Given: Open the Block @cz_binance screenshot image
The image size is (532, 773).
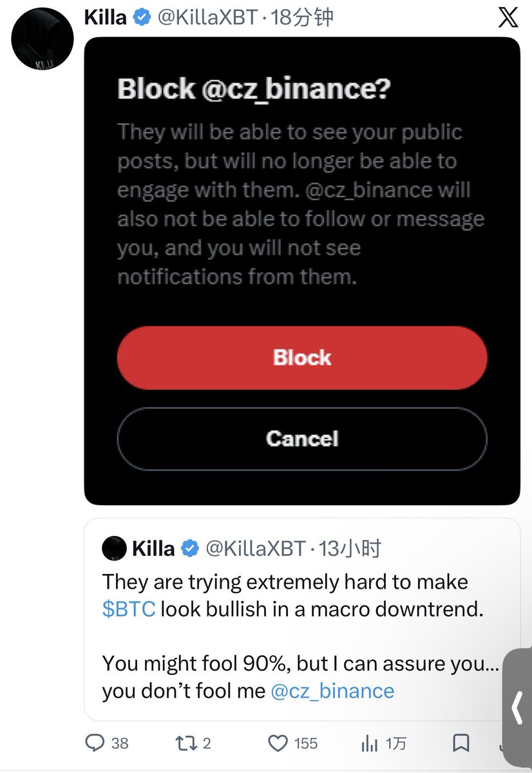Looking at the screenshot, I should 302,271.
